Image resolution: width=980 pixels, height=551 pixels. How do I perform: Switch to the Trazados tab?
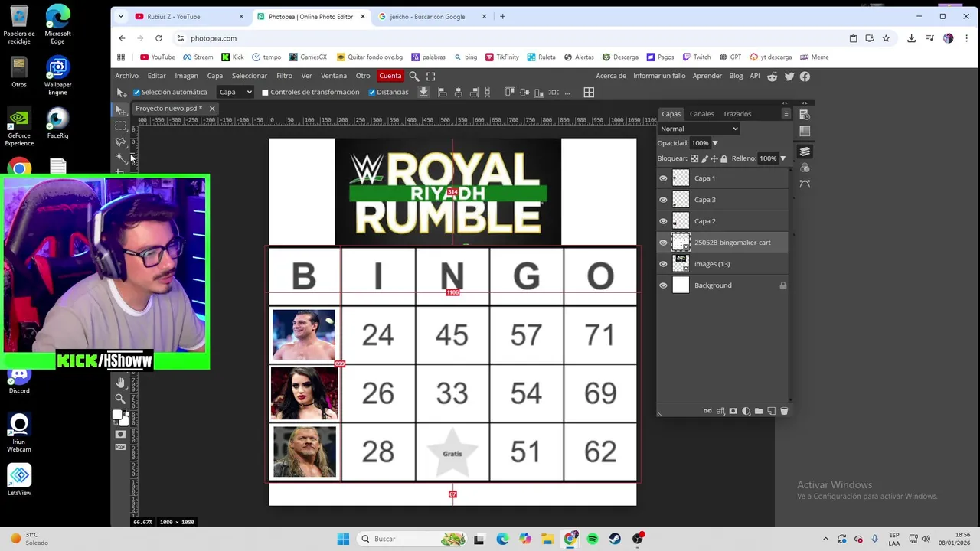pyautogui.click(x=737, y=114)
